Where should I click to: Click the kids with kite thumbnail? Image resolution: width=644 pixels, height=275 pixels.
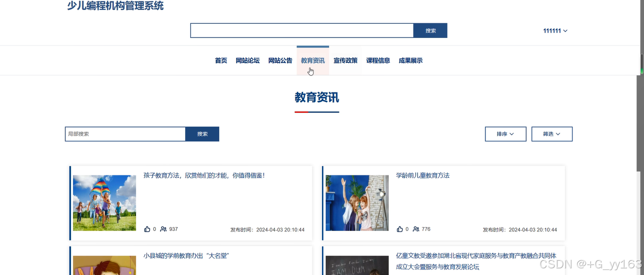[x=105, y=203]
